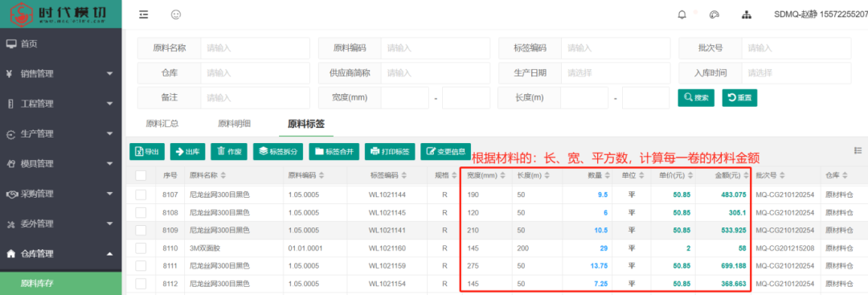This screenshot has height=295, width=868.
Task: Click the 搜索 search button
Action: [x=696, y=97]
